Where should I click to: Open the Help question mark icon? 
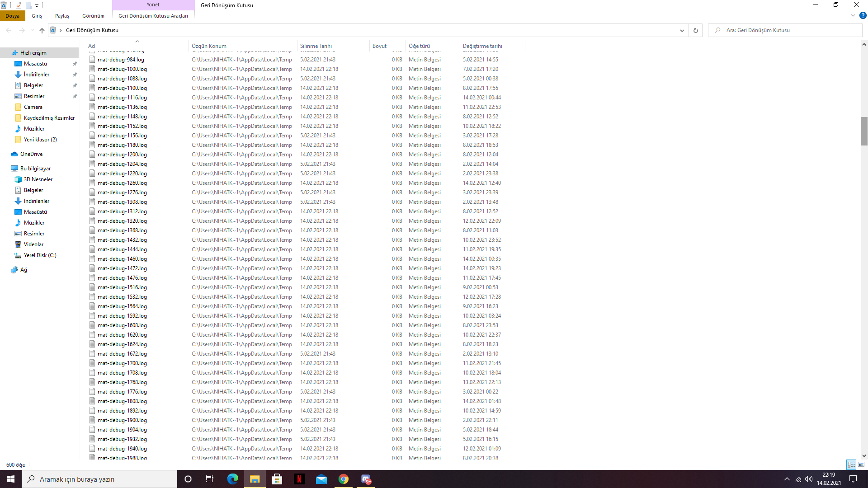click(863, 15)
